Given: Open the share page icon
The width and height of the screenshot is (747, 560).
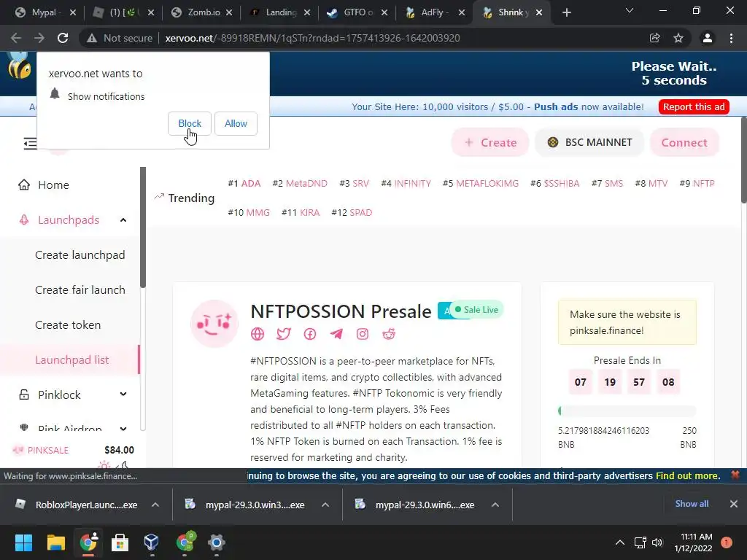Looking at the screenshot, I should pos(655,38).
